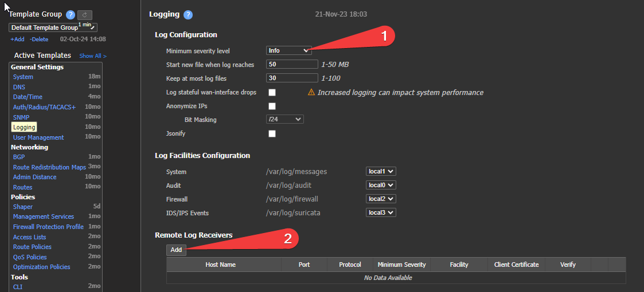Open the Logging help icon
644x292 pixels.
(x=188, y=15)
